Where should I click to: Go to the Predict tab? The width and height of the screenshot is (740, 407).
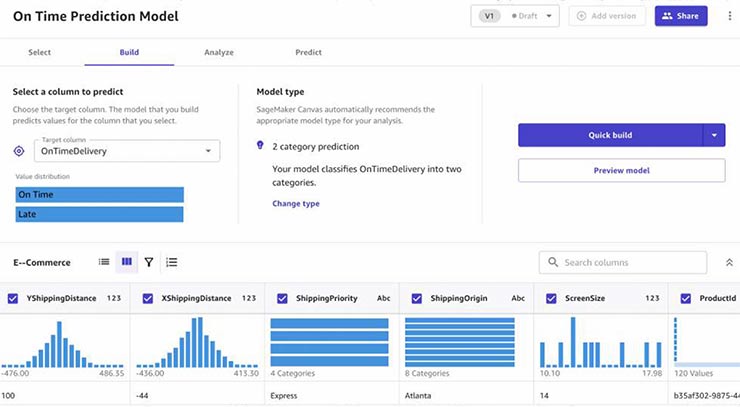[x=308, y=52]
